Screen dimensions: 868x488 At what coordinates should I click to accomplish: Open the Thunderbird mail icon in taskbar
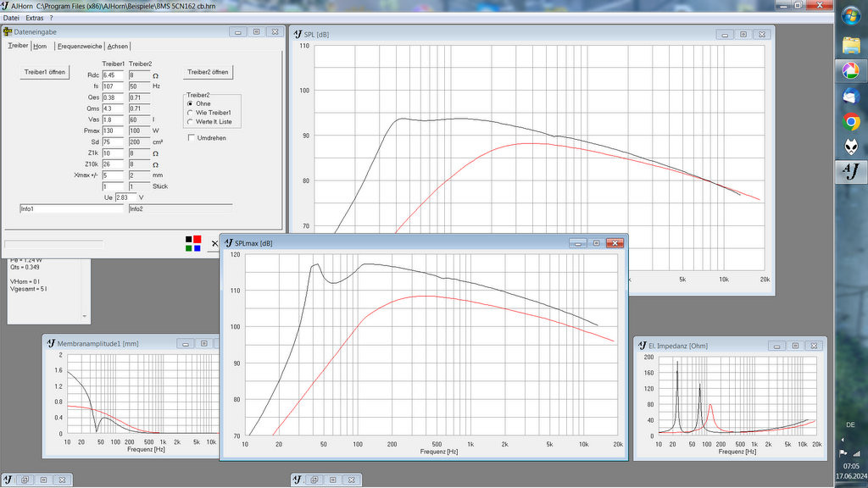[x=850, y=97]
